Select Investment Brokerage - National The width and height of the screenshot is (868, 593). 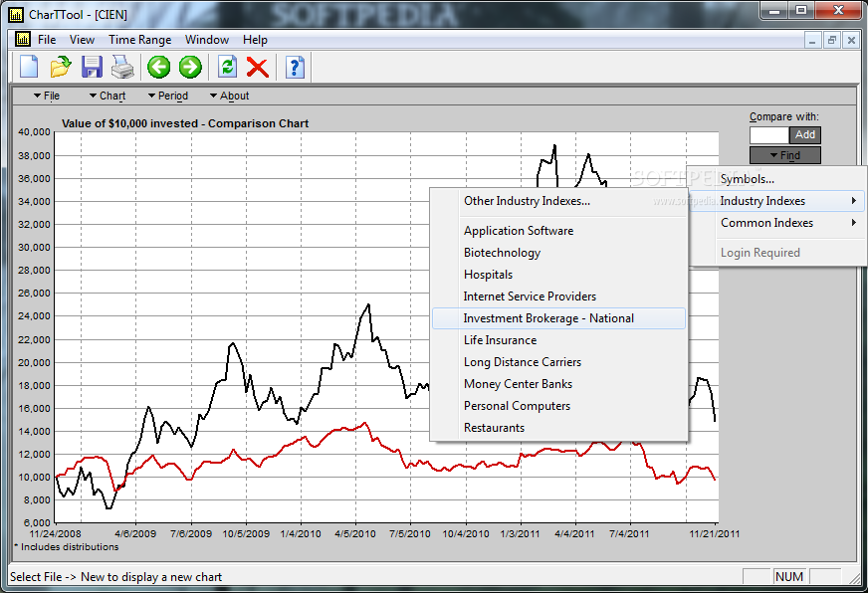pos(558,318)
